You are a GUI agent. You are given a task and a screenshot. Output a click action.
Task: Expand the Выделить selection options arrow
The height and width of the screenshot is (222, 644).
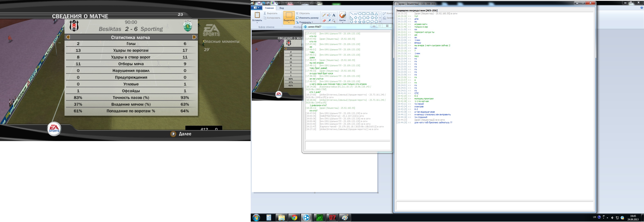click(289, 23)
